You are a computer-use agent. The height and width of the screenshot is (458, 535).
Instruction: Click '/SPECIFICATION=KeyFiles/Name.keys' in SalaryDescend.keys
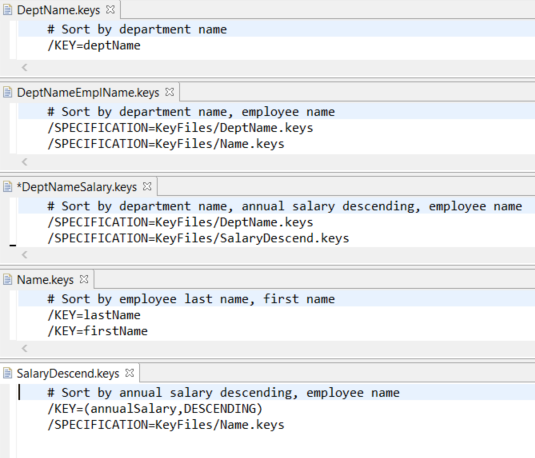tap(166, 425)
